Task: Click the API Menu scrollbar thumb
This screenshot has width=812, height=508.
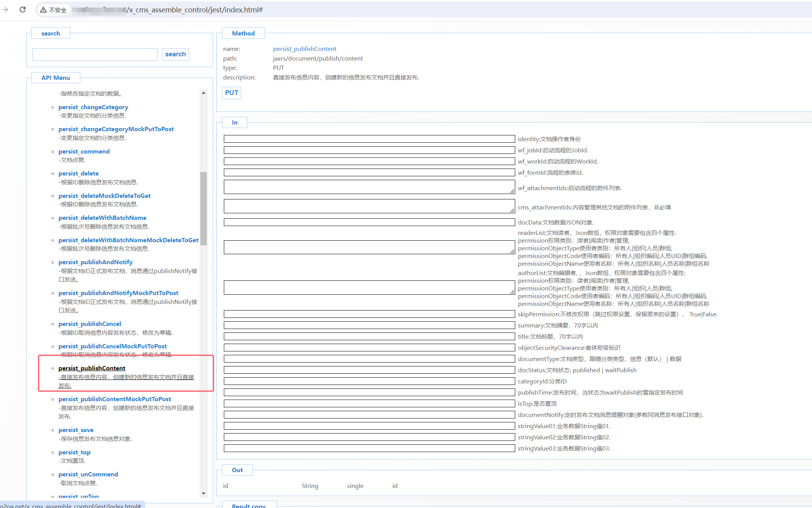Action: pyautogui.click(x=203, y=208)
